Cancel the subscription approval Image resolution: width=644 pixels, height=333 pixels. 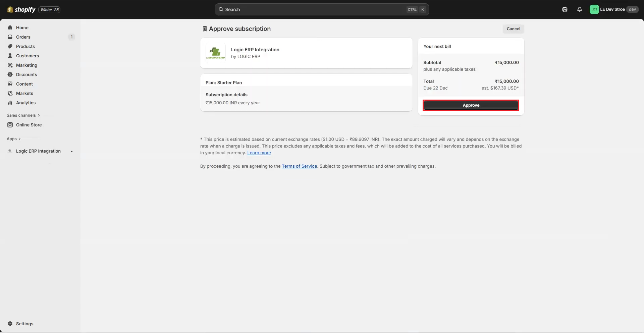[x=513, y=29]
